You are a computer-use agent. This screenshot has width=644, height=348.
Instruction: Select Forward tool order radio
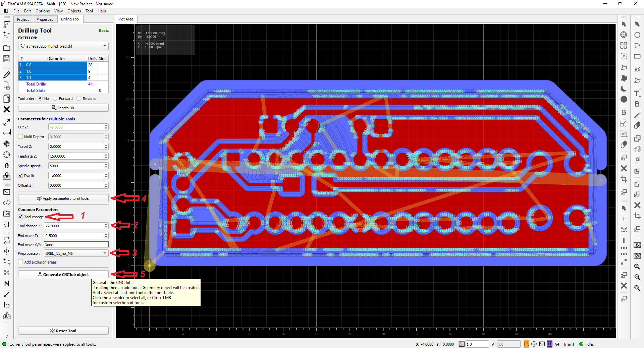[x=55, y=99]
